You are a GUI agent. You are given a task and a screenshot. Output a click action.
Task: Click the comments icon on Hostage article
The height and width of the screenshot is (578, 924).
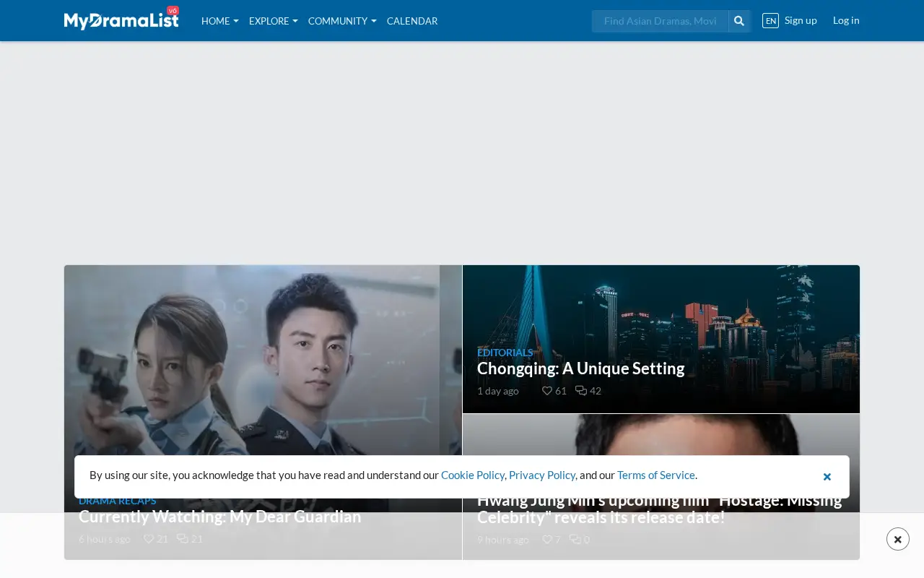click(x=575, y=539)
